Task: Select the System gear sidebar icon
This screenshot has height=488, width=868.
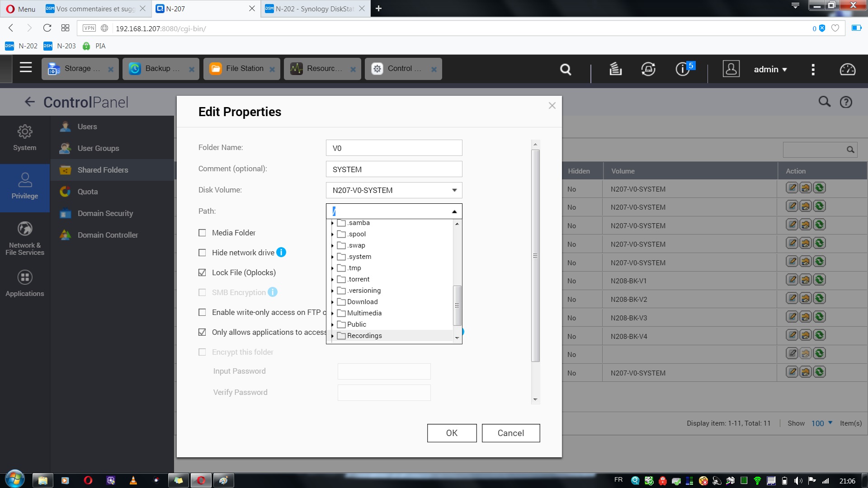Action: [25, 138]
